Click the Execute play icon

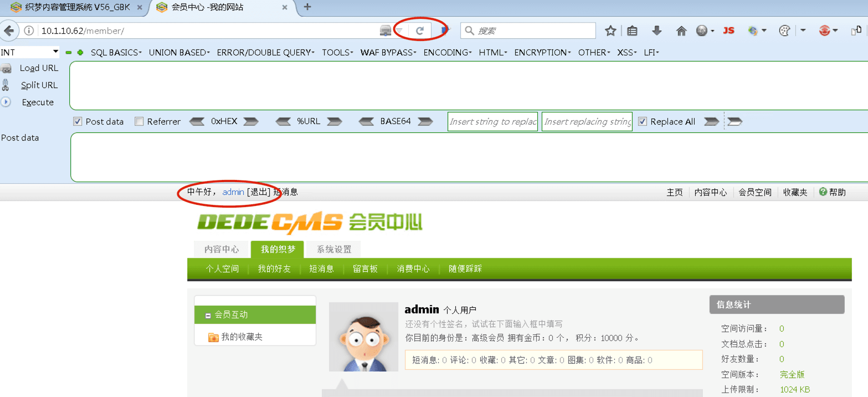[x=6, y=102]
